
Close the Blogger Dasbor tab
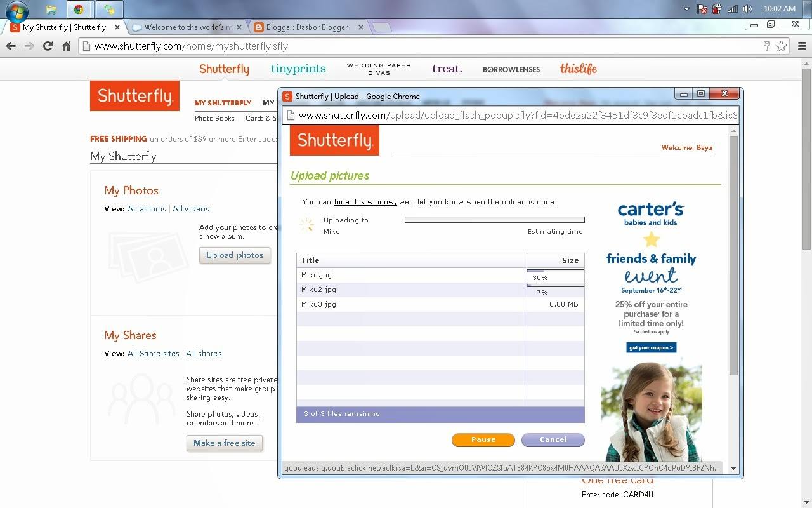pyautogui.click(x=361, y=27)
